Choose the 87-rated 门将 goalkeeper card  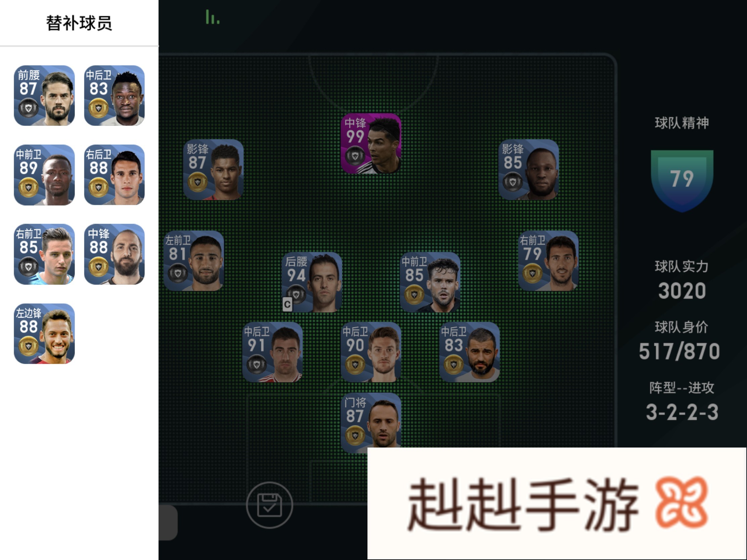click(371, 423)
